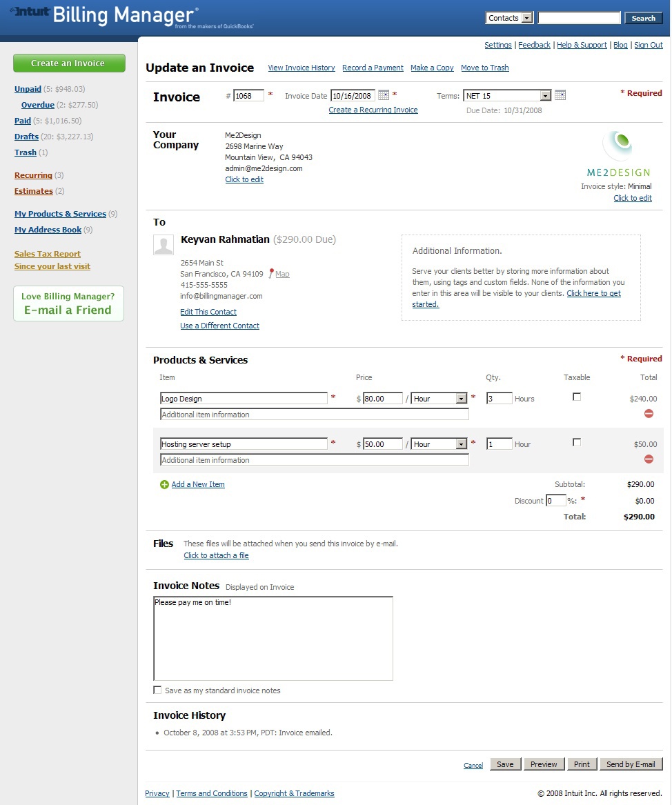Remove the Logo Design line item
This screenshot has width=672, height=805.
pos(649,414)
